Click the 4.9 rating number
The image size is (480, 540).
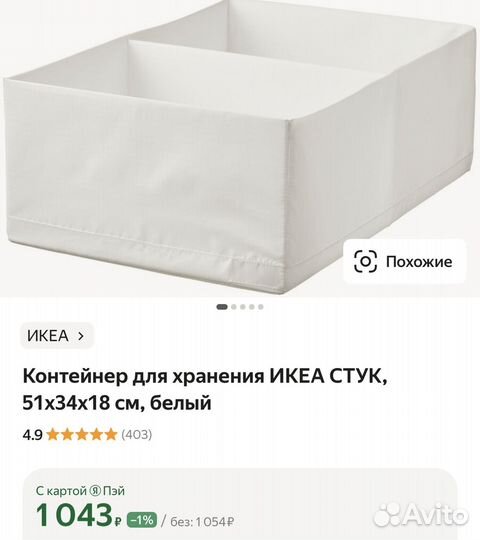pos(32,435)
